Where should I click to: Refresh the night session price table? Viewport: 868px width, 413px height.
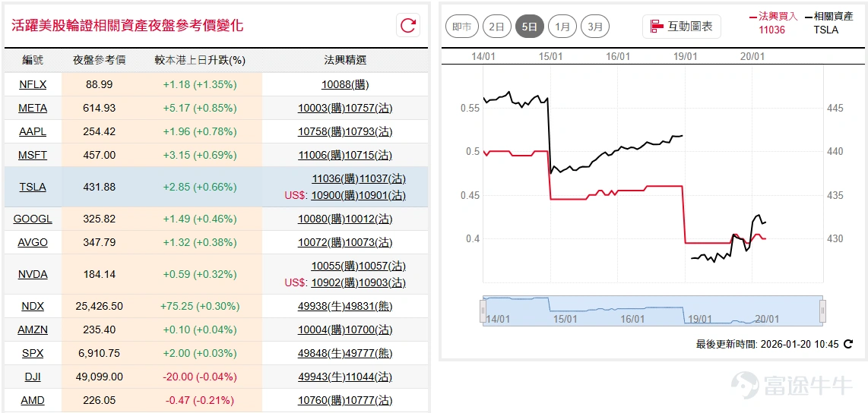408,25
